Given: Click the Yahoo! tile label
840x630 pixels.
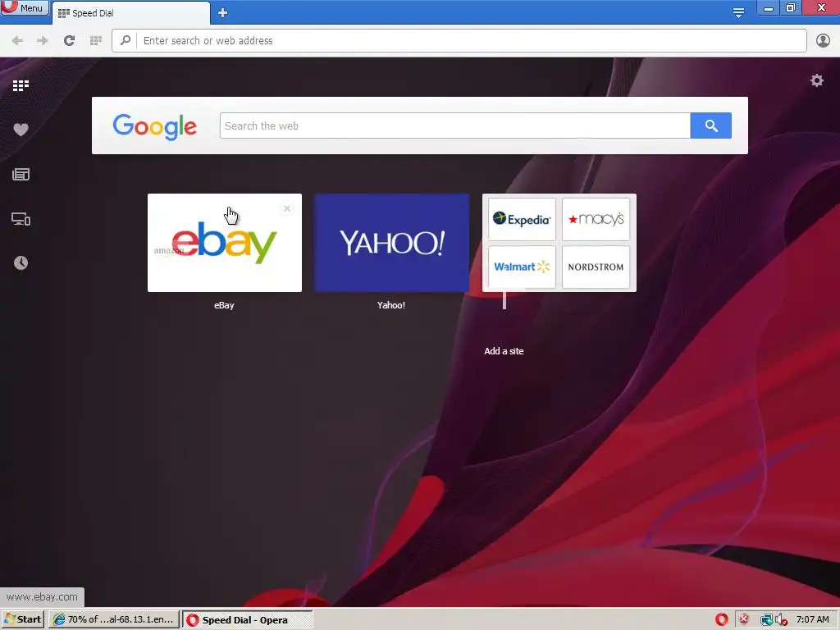Looking at the screenshot, I should 391,305.
